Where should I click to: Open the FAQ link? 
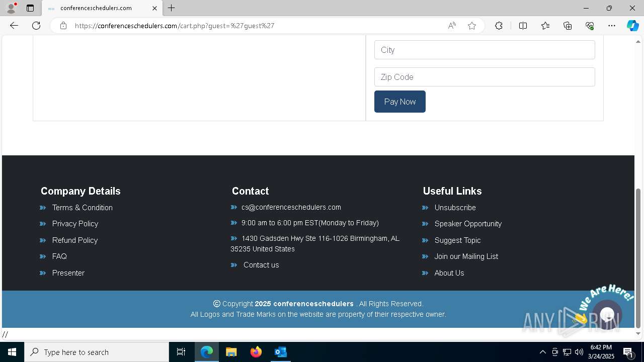click(x=59, y=256)
